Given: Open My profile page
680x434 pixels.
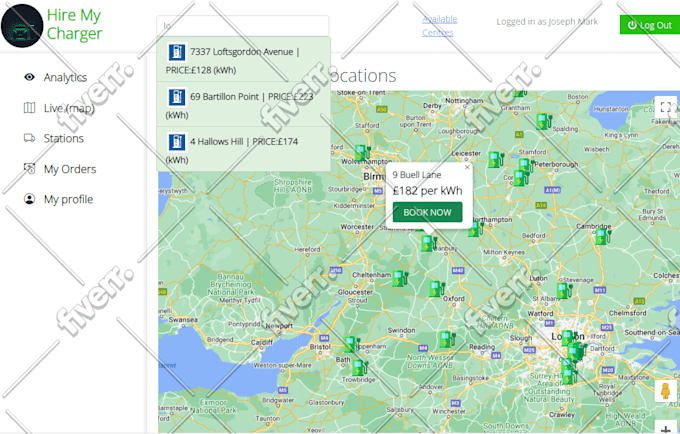Looking at the screenshot, I should pos(69,199).
